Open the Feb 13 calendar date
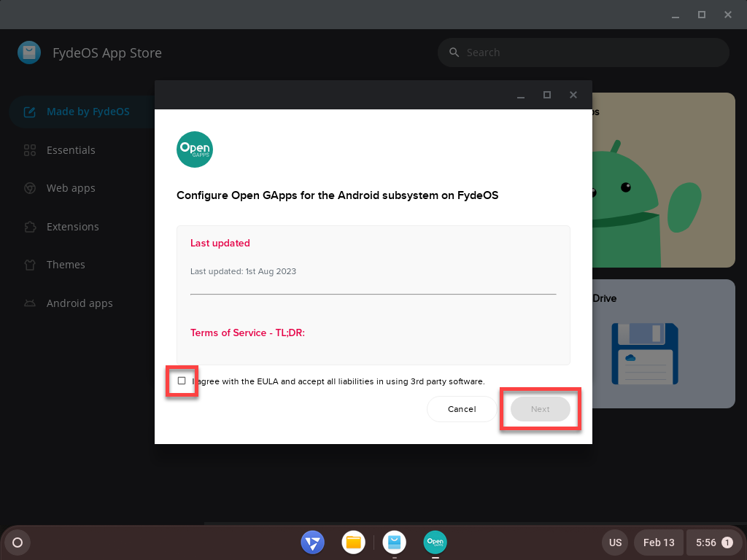The height and width of the screenshot is (560, 747). 659,542
